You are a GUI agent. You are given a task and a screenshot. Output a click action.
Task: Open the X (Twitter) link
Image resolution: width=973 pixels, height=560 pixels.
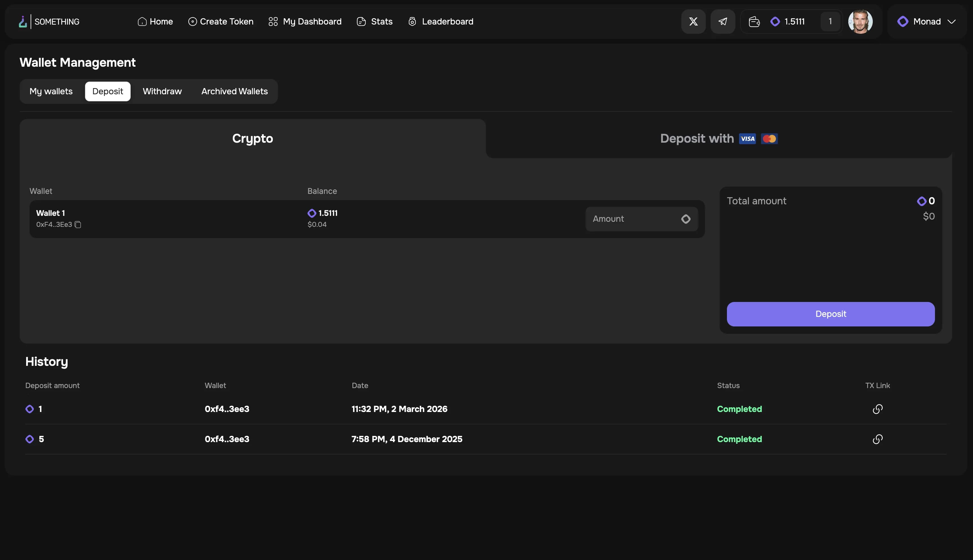[693, 21]
